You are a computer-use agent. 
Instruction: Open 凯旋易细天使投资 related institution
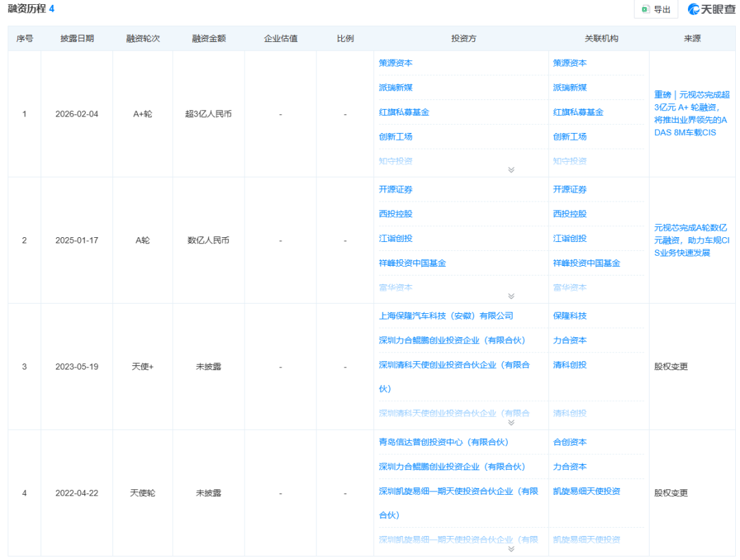coord(587,491)
